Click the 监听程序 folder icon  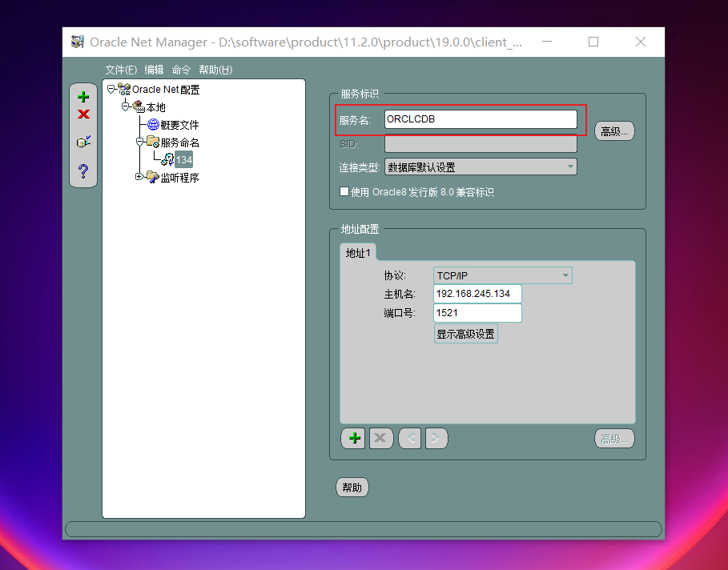tap(153, 177)
